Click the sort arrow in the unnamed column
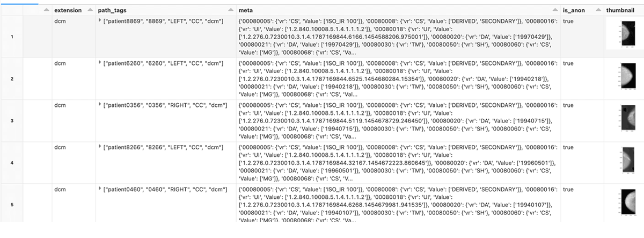Viewport: 644px width, 238px height. pos(46,11)
